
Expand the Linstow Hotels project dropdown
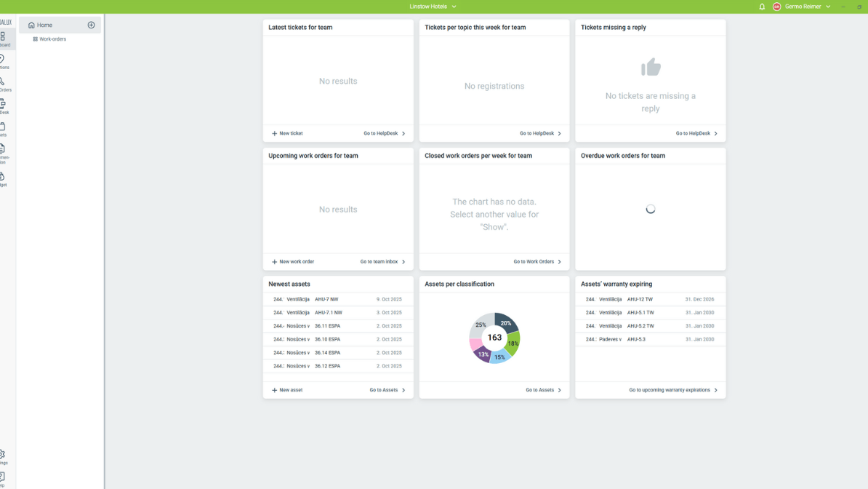pos(433,7)
